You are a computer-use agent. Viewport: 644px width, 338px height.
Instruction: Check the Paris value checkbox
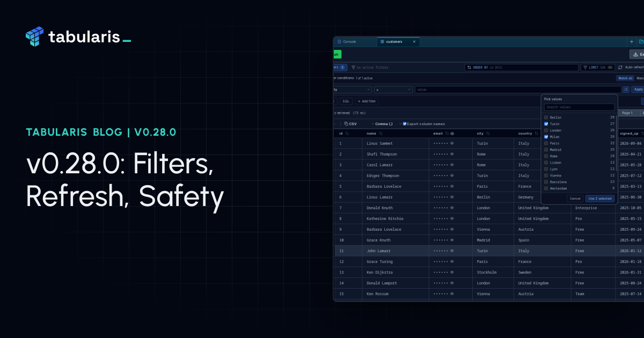click(546, 143)
